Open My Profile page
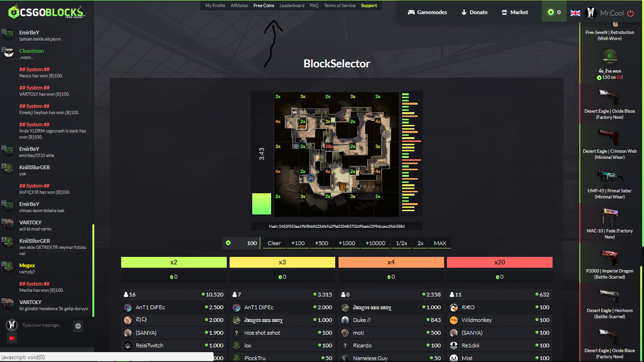 pos(215,6)
